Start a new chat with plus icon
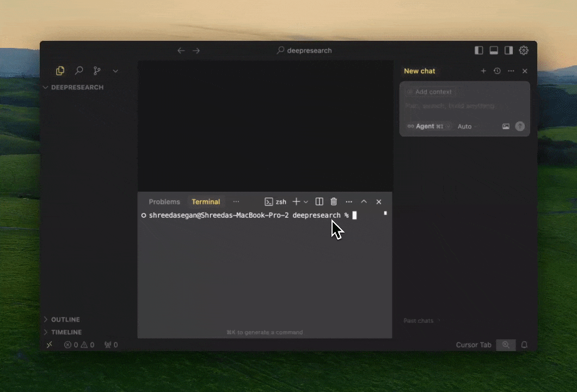Screen dimensions: 577x392 click(483, 71)
